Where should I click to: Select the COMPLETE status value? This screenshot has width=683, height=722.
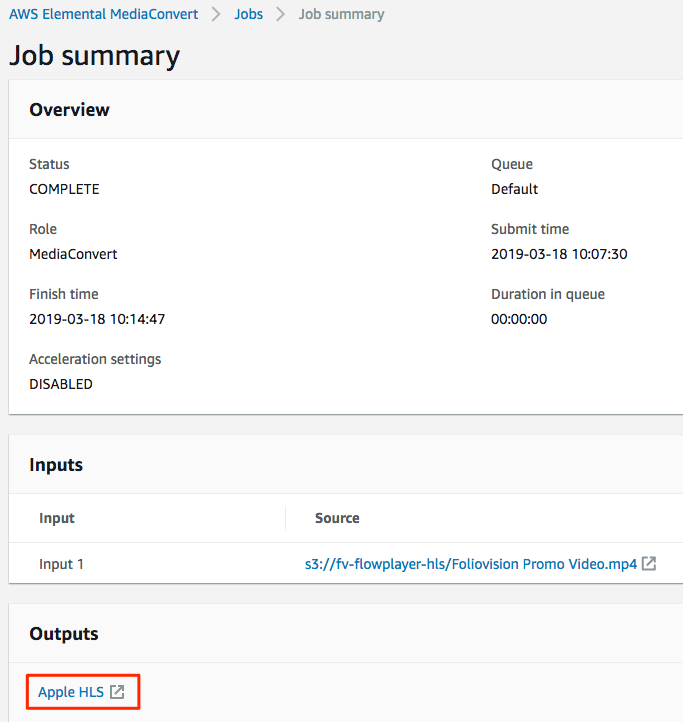(x=64, y=189)
